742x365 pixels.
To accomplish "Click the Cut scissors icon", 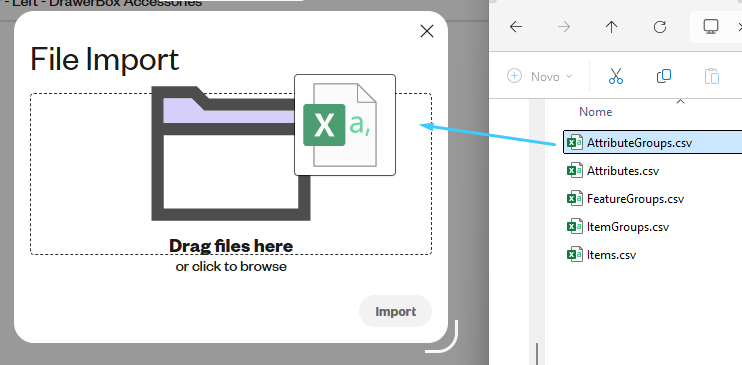I will 616,76.
